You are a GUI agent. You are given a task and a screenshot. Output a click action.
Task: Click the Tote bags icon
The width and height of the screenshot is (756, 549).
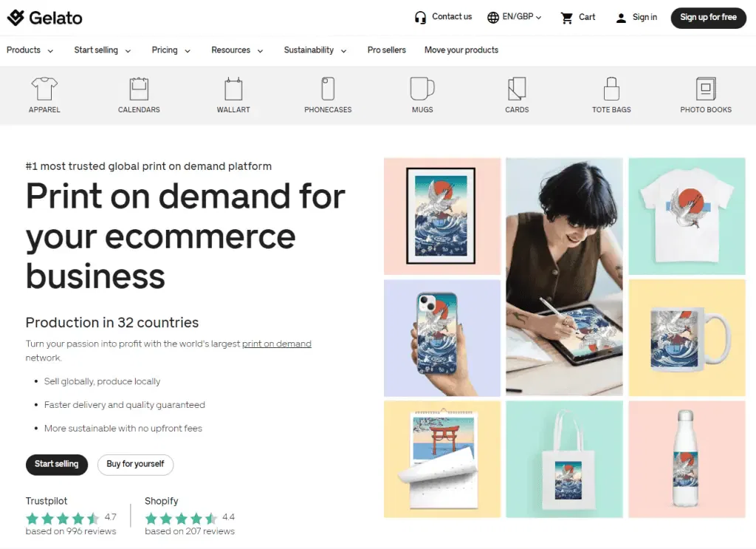click(611, 89)
